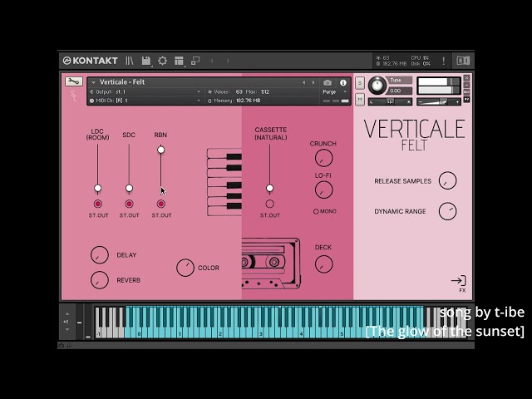Click the VERTICALE FELT title

tap(414, 135)
